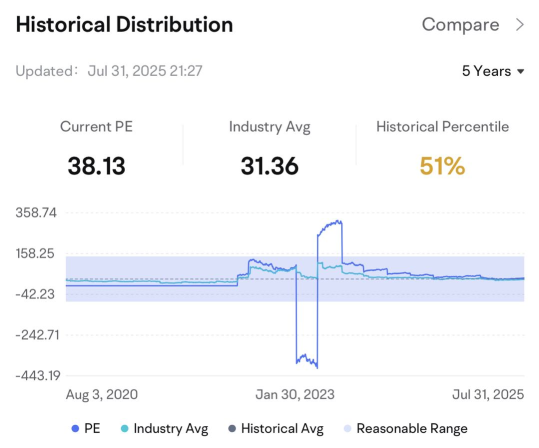The width and height of the screenshot is (539, 448).
Task: Toggle the Industry Avg legend series
Action: click(x=164, y=428)
